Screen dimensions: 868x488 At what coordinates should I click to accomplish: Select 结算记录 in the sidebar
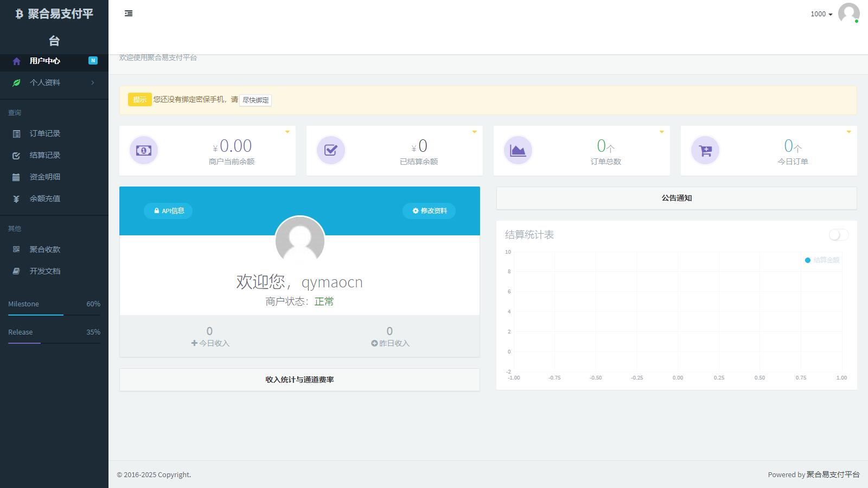(x=44, y=155)
